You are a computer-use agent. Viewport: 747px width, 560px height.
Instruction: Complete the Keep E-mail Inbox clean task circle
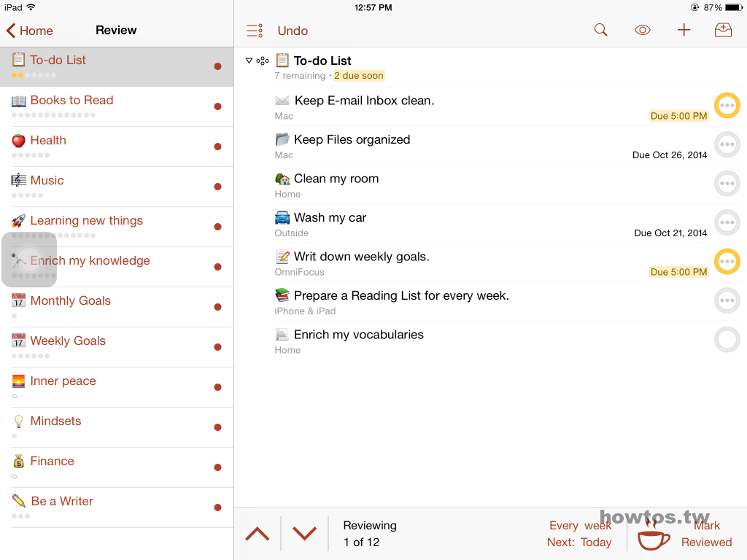click(x=727, y=105)
